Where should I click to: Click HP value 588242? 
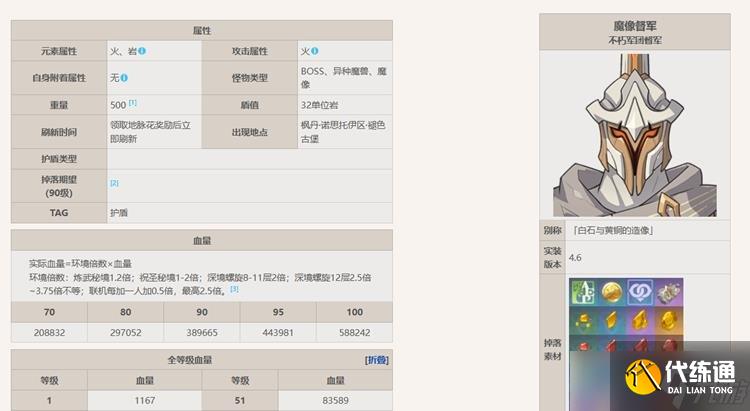coord(354,333)
